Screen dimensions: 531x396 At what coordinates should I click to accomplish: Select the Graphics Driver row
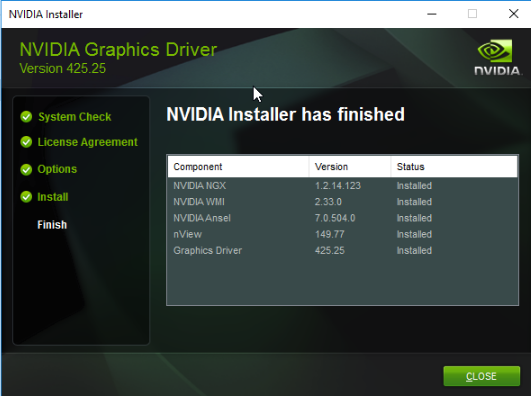point(343,251)
